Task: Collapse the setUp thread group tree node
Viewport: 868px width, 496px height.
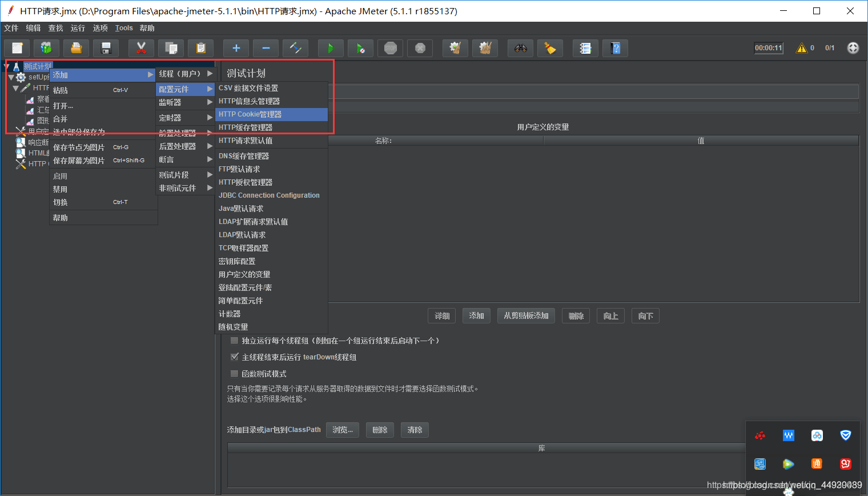Action: click(10, 77)
